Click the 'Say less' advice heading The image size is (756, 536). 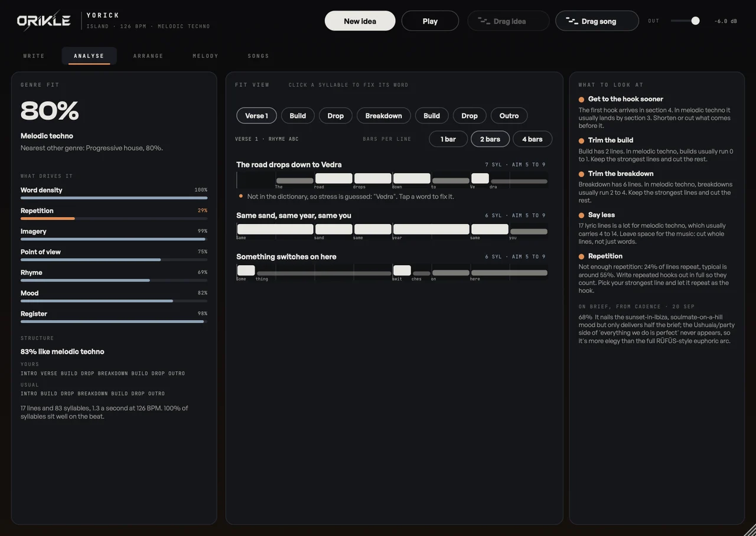[601, 215]
